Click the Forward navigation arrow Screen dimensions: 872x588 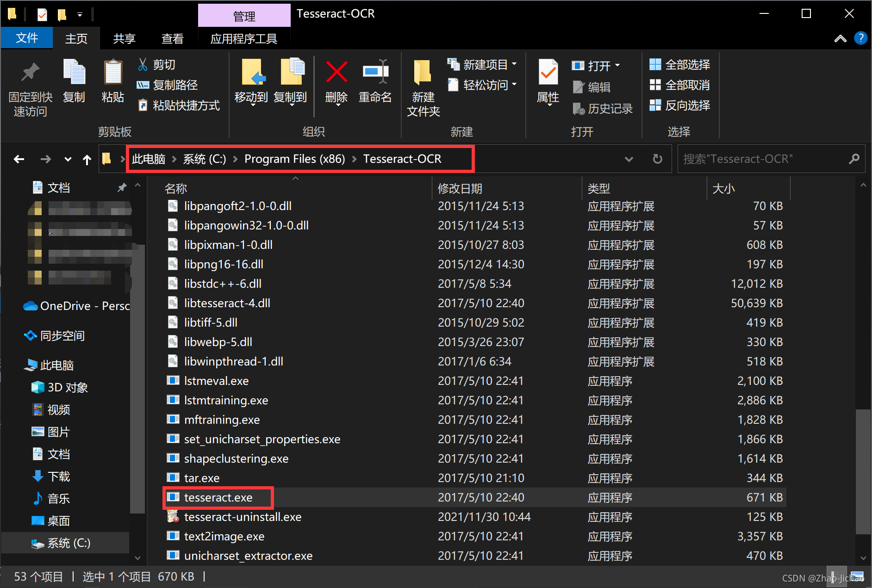pyautogui.click(x=45, y=159)
